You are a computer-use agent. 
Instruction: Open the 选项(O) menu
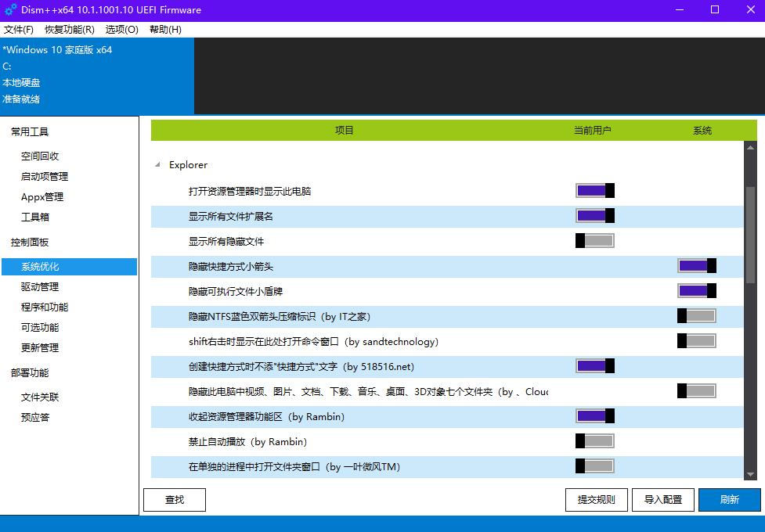tap(122, 30)
